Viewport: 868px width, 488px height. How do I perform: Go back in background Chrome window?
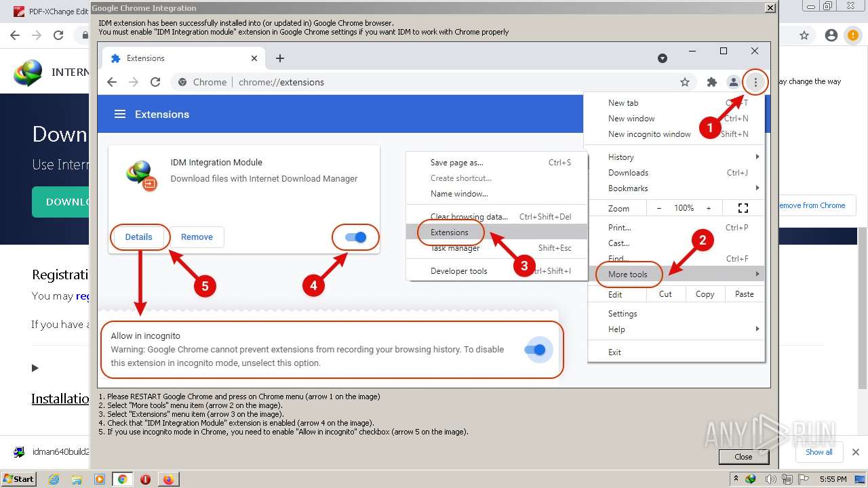click(15, 35)
